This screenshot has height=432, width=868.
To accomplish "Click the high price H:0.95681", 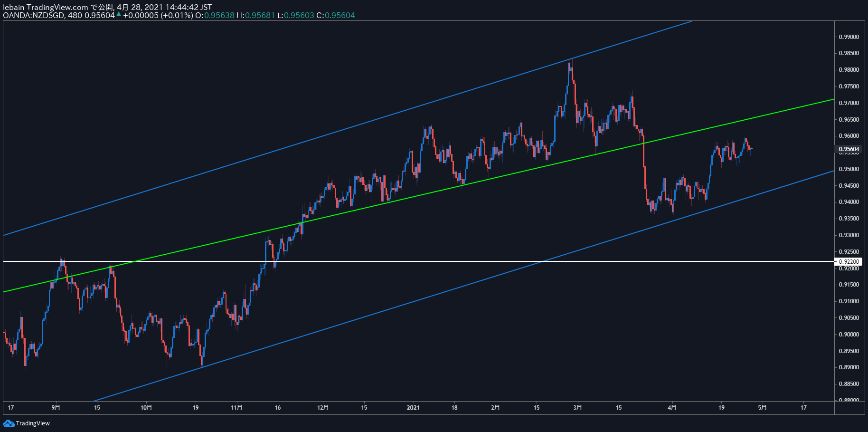I will click(x=255, y=15).
